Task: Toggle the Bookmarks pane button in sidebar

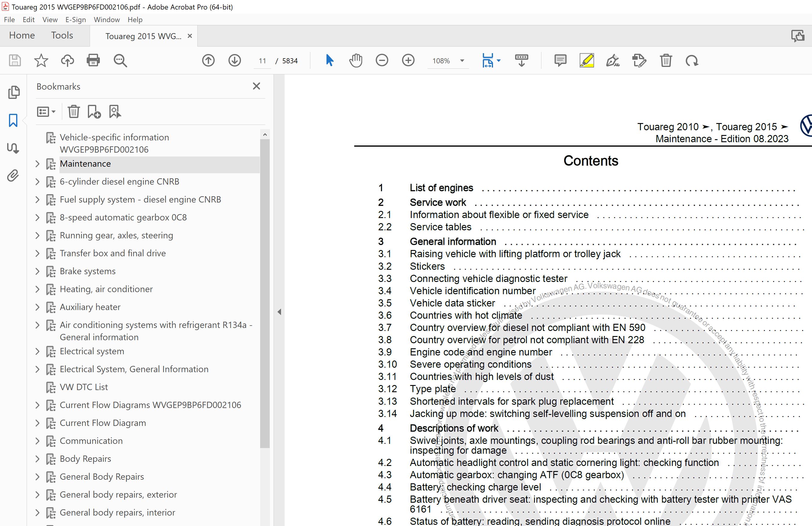Action: click(13, 120)
